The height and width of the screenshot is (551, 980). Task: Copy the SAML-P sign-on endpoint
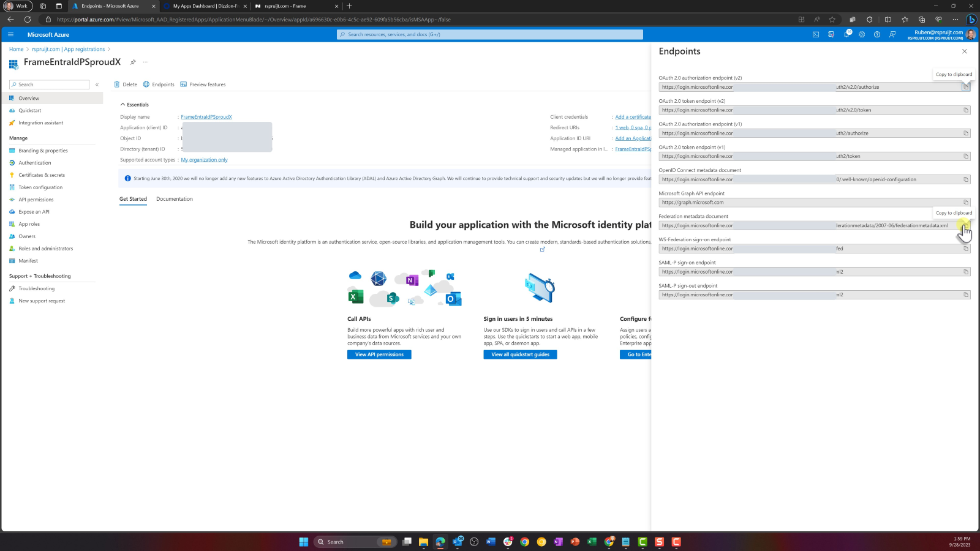(x=966, y=272)
